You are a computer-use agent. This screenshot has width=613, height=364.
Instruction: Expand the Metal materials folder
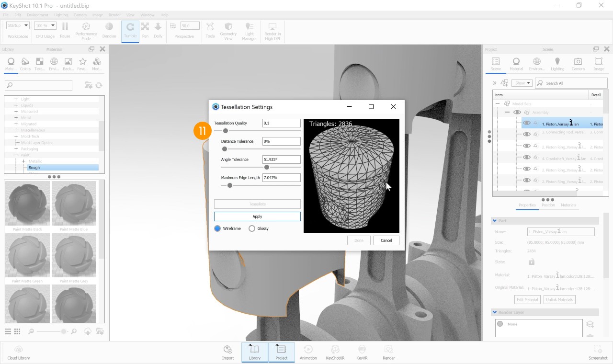tap(16, 117)
